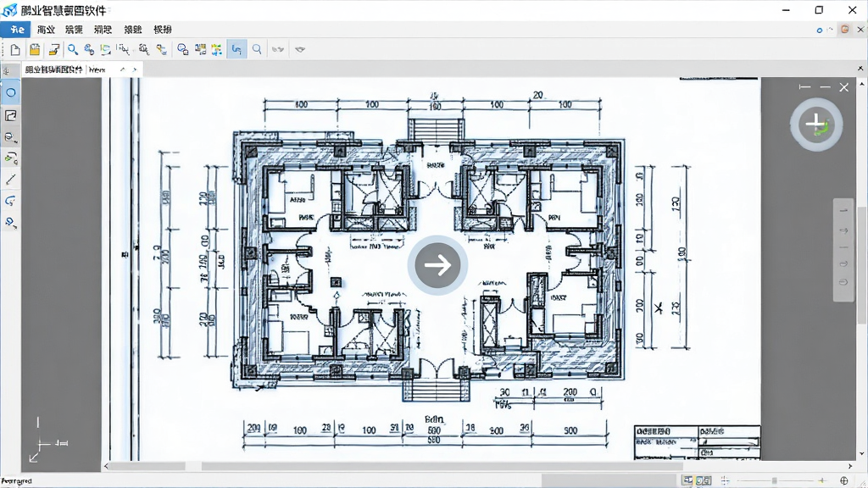Zoom in with the plus at slider end
868x488 pixels.
(x=822, y=481)
